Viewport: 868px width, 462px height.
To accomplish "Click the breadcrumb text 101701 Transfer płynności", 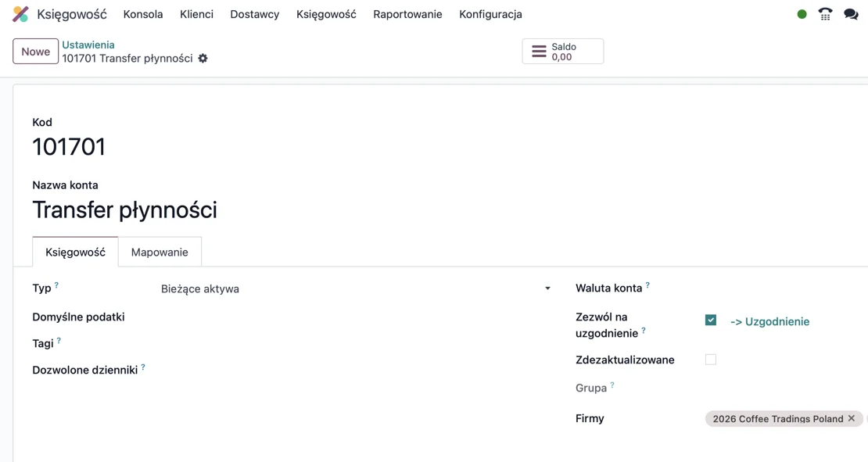I will point(127,59).
